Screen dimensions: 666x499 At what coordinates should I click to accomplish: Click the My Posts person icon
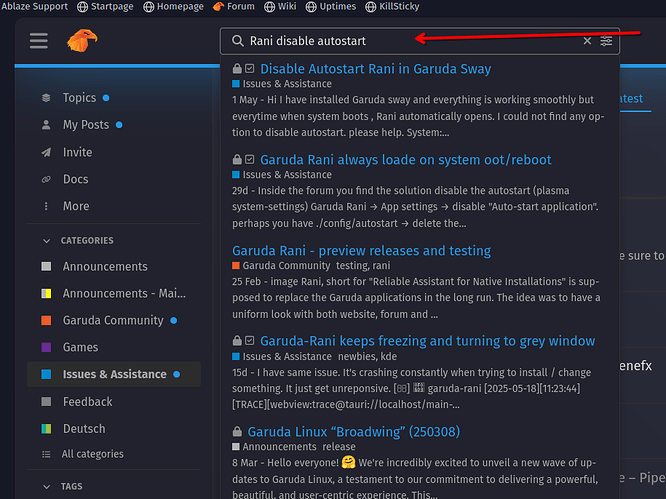pyautogui.click(x=46, y=125)
